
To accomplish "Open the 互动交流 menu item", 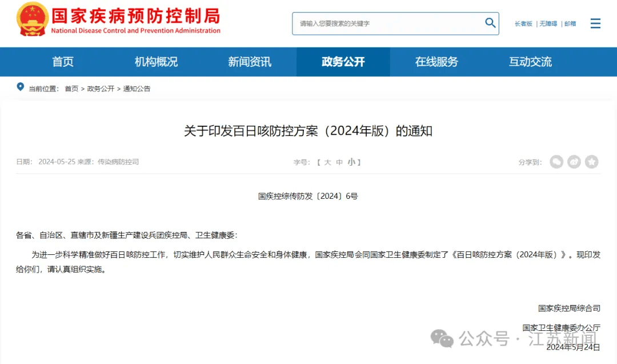I will click(x=530, y=62).
